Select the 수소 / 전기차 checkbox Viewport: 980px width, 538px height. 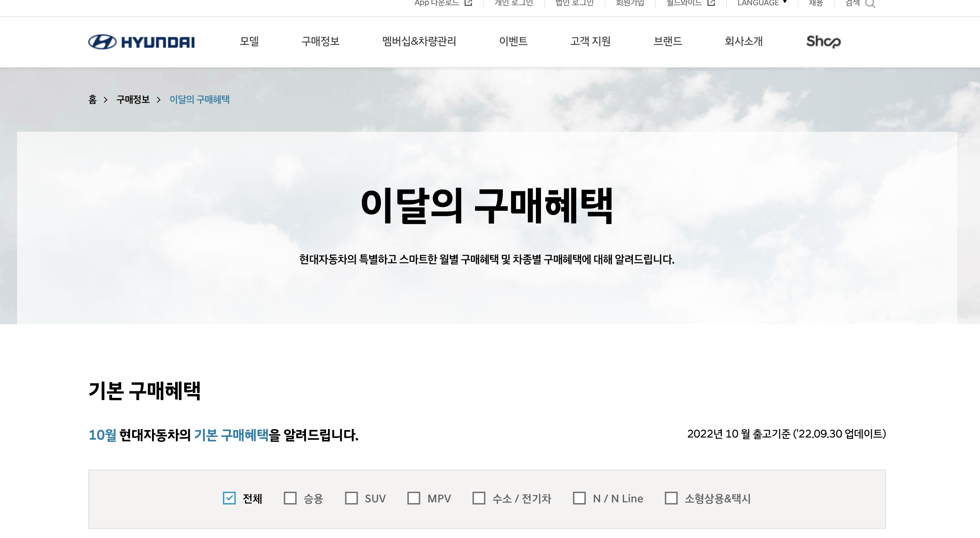[x=479, y=498]
